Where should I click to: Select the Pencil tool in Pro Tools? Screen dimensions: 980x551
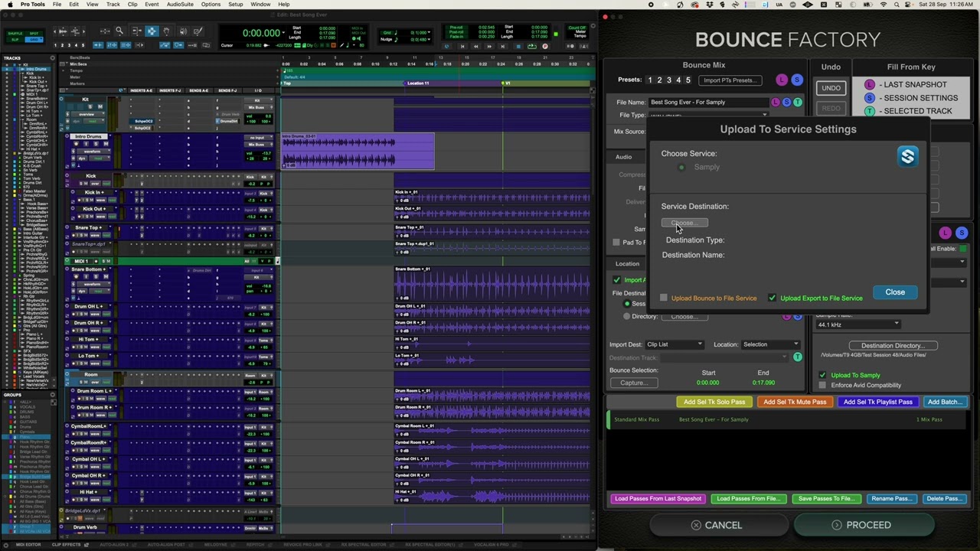[199, 31]
